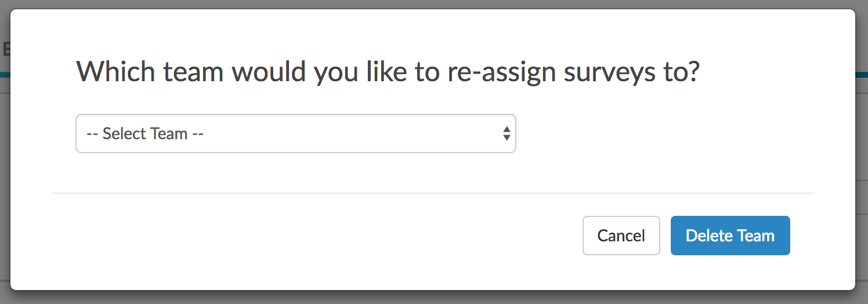Click the dimmed backdrop outside the dialog

click(x=862, y=174)
